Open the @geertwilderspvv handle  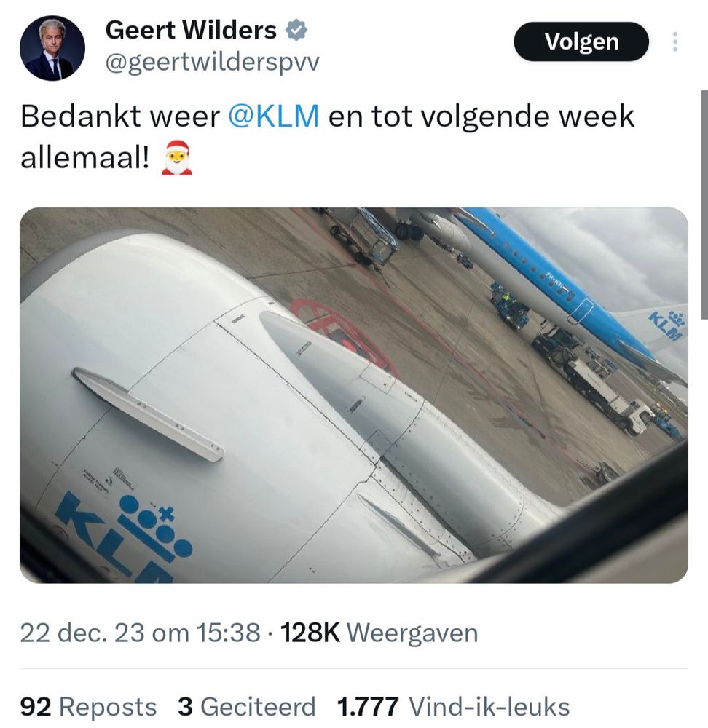[x=212, y=62]
